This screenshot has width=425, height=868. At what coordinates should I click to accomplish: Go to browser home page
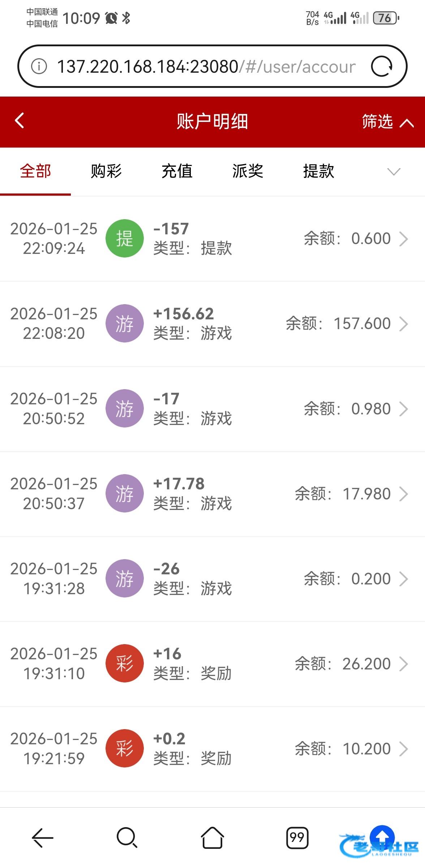tap(212, 838)
